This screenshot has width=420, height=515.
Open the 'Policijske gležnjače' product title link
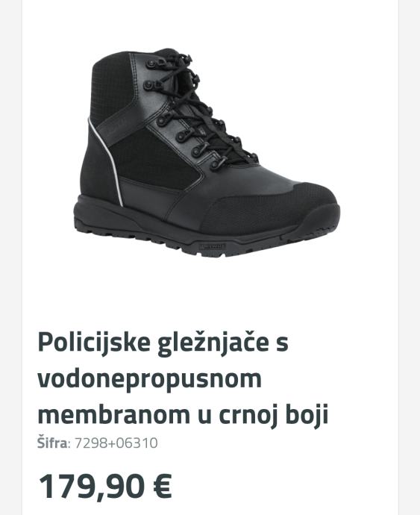183,378
